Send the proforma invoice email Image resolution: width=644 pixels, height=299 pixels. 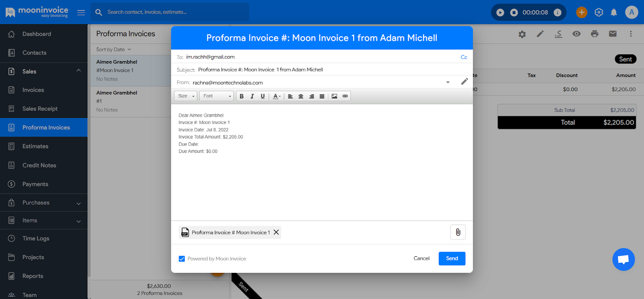pos(452,258)
